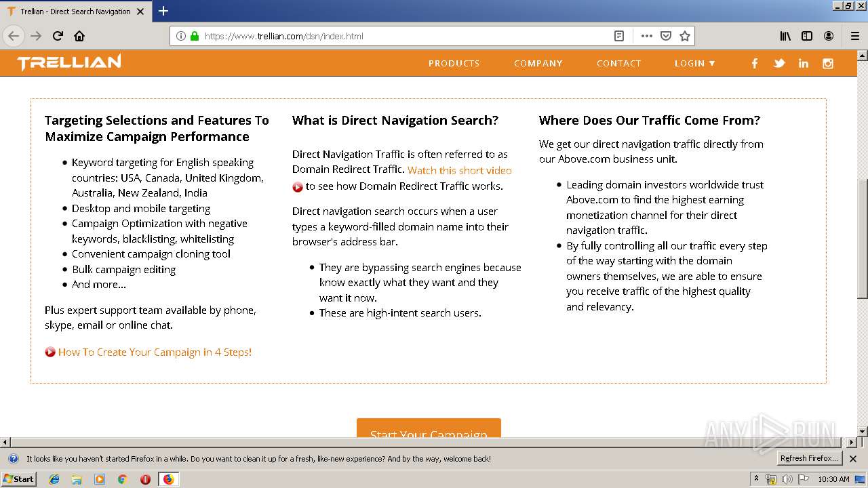
Task: Open the Library bookmarks icon
Action: (x=785, y=36)
